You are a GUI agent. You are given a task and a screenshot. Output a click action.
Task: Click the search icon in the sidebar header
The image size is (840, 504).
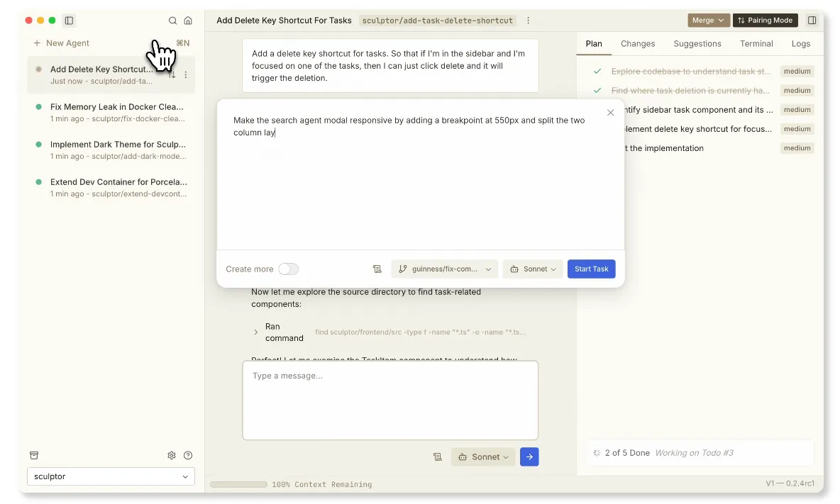coord(172,21)
